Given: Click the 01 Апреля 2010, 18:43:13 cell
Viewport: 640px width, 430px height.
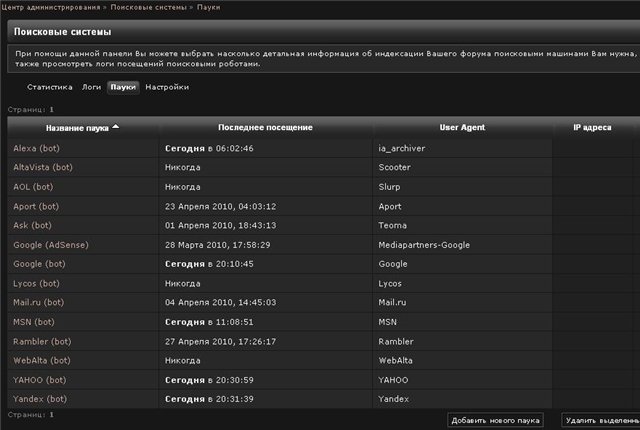Looking at the screenshot, I should [x=265, y=225].
